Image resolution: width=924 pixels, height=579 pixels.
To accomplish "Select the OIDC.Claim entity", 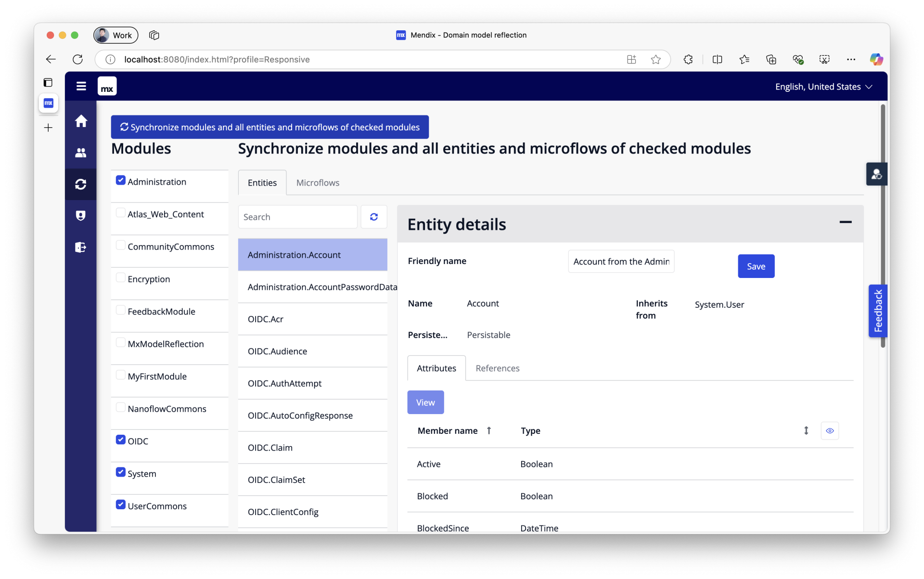I will [x=313, y=448].
